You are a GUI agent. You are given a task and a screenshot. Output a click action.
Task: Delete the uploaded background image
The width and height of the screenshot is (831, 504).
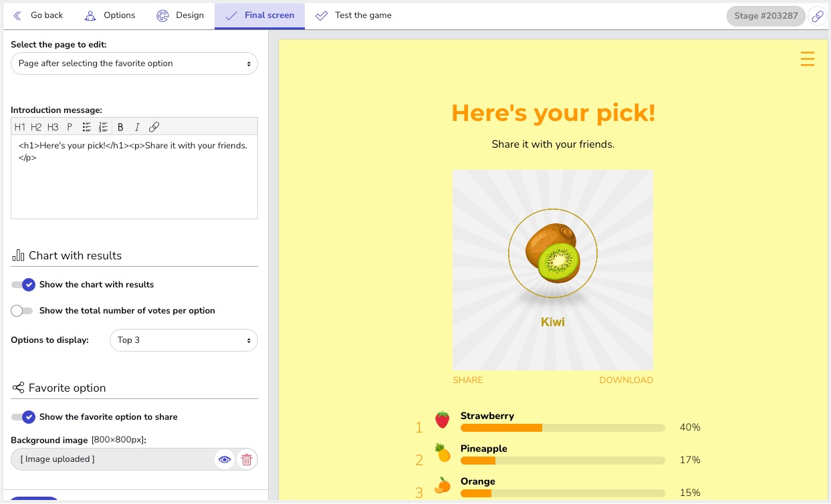pyautogui.click(x=247, y=459)
